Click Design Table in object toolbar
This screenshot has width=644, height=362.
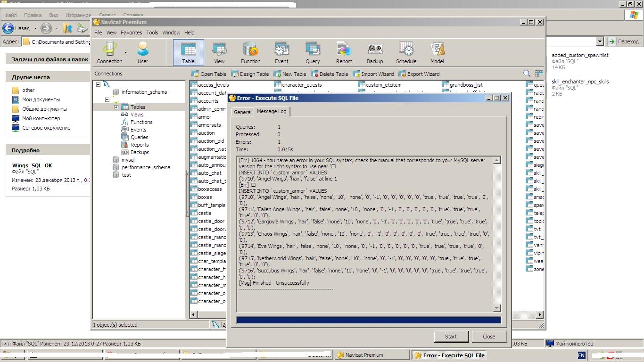[250, 74]
